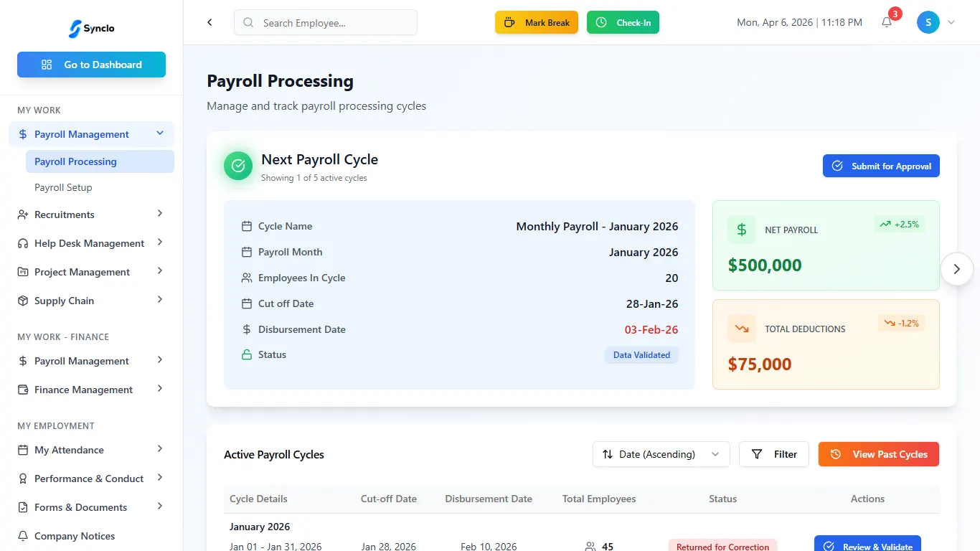Open Company Notices from sidebar
Screen dimensions: 980x551
point(75,536)
